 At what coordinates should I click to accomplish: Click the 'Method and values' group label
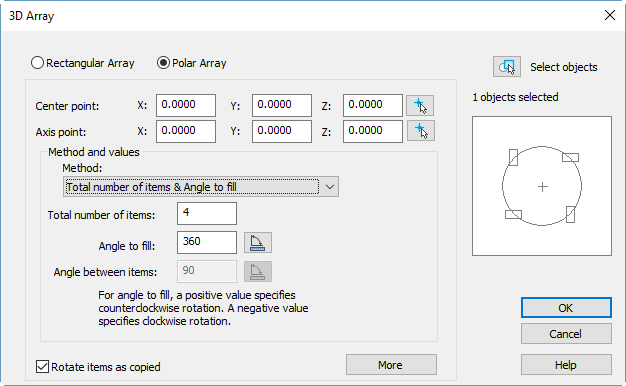[94, 152]
